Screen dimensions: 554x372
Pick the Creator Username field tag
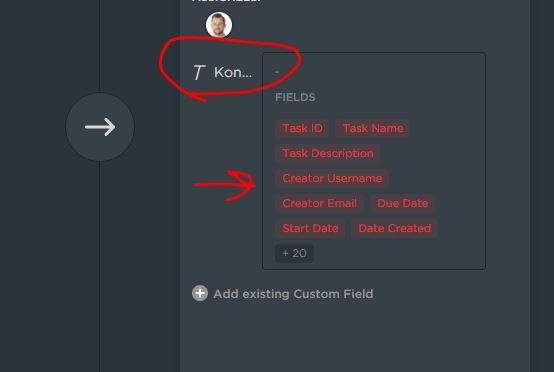point(332,178)
